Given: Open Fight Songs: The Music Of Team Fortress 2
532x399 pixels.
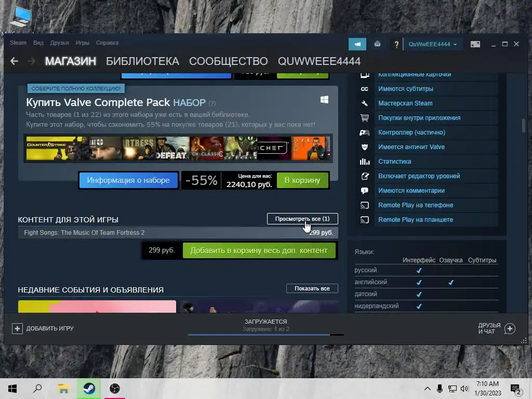Looking at the screenshot, I should click(178, 233).
